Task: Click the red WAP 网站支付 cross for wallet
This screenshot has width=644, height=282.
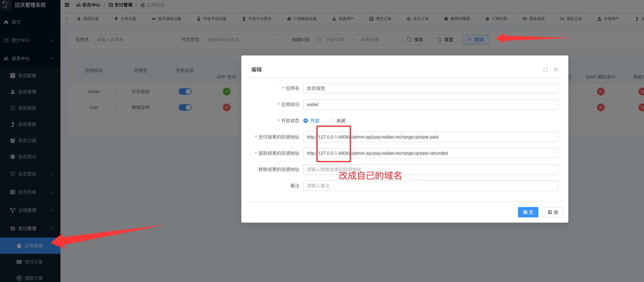Action: pyautogui.click(x=600, y=92)
